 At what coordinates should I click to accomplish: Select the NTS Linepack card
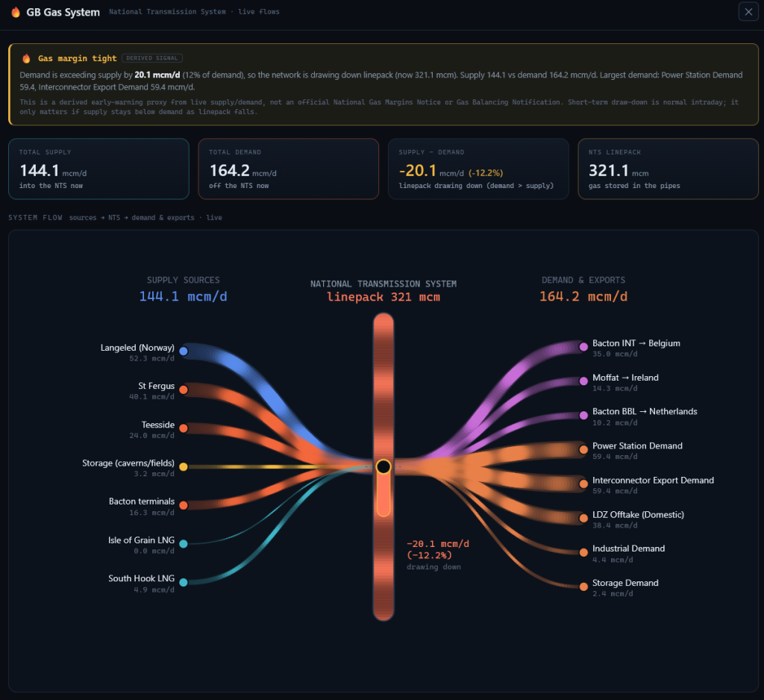coord(668,169)
